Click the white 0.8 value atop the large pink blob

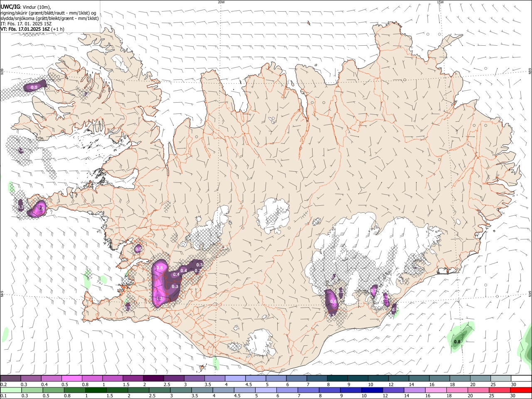point(160,268)
